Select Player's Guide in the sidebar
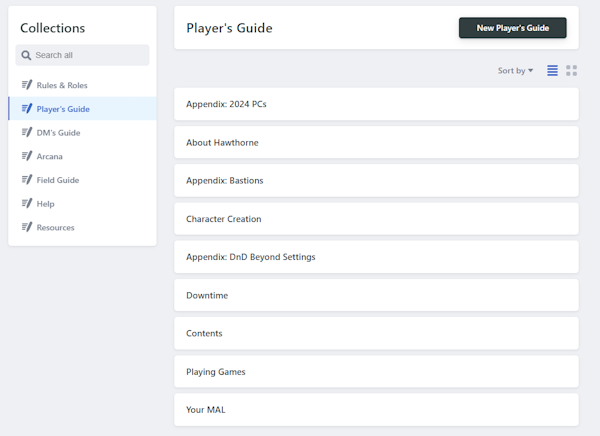This screenshot has width=600, height=436. 82,109
